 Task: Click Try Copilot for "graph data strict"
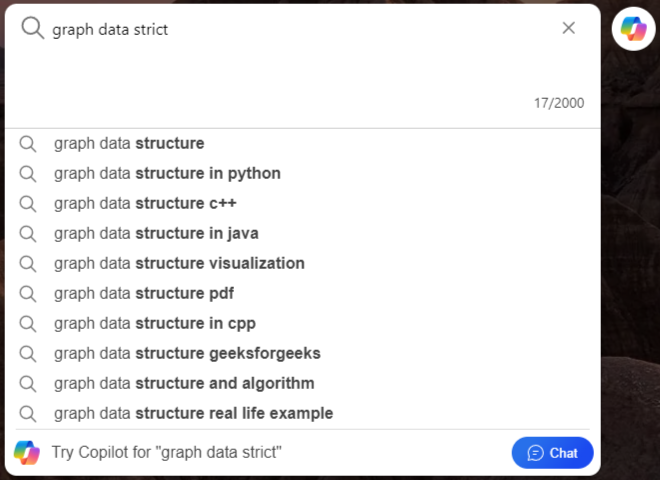[x=166, y=453]
